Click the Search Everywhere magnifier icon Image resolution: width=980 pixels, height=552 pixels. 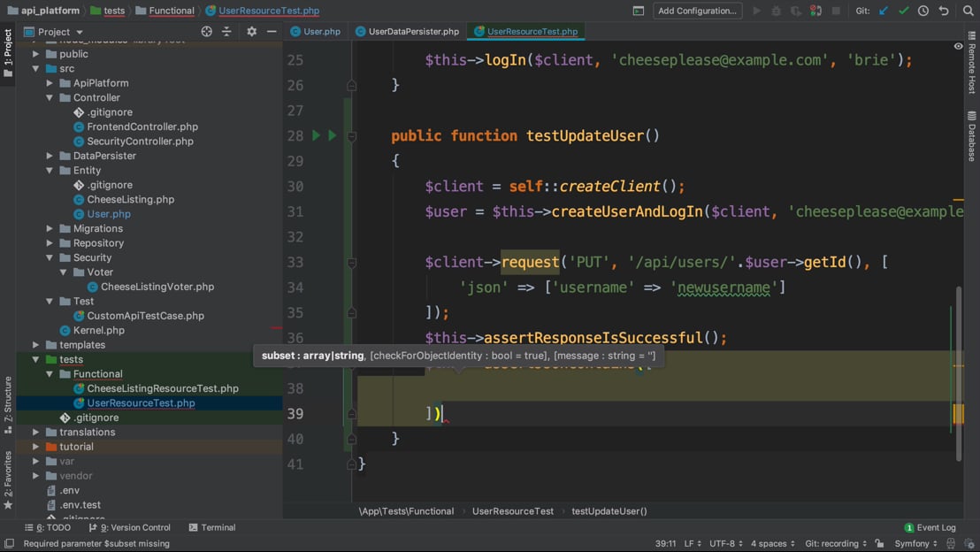pyautogui.click(x=968, y=11)
